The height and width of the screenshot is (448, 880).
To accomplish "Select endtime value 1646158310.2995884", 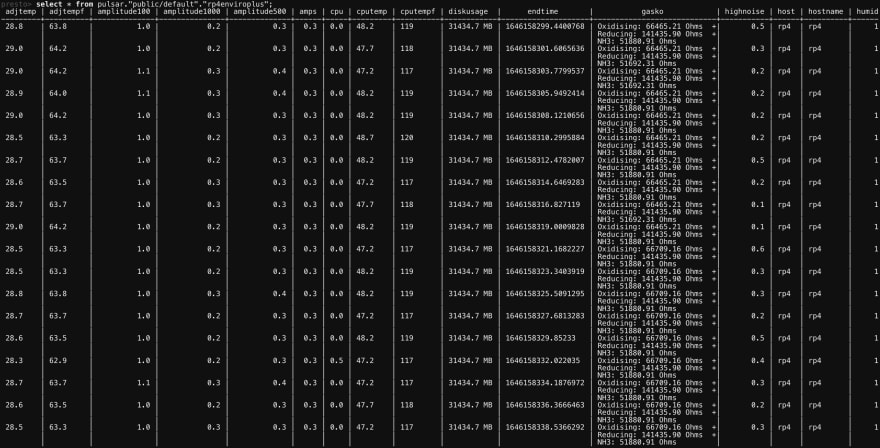I will [545, 138].
